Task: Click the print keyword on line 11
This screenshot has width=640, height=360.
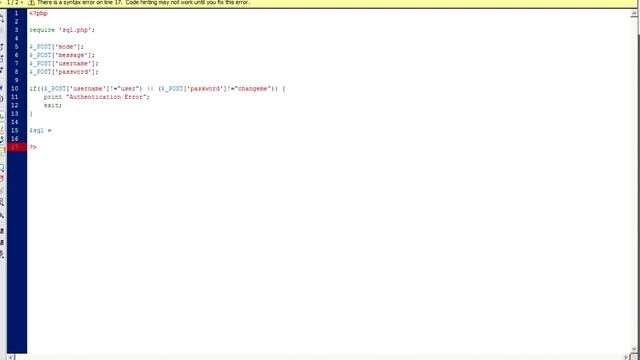Action: tap(53, 97)
